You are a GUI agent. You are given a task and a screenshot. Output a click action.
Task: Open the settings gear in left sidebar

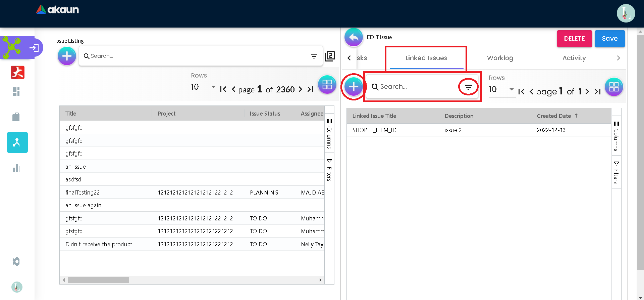[x=16, y=261]
